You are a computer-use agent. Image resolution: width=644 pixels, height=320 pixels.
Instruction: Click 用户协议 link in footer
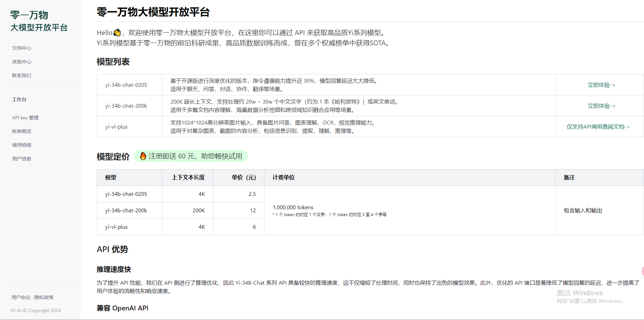[21, 297]
